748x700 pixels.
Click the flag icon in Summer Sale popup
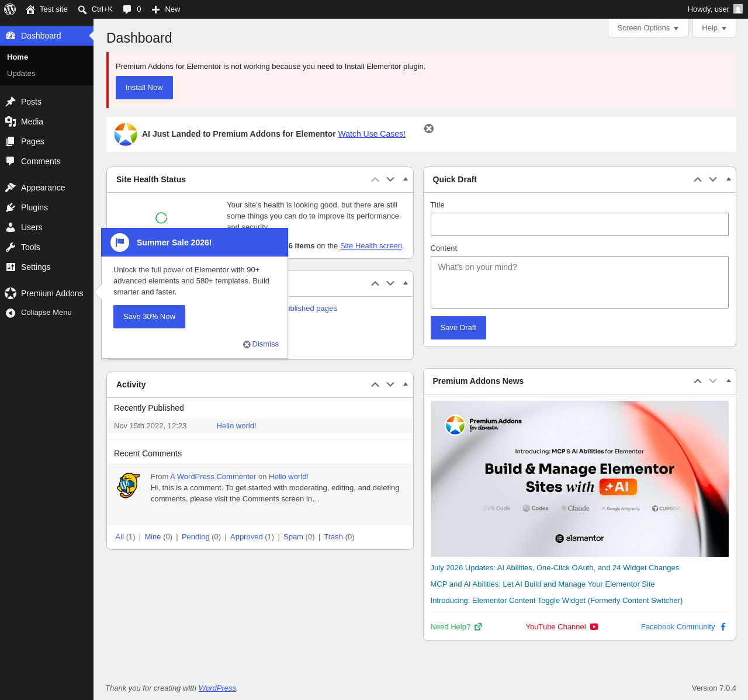(x=120, y=242)
